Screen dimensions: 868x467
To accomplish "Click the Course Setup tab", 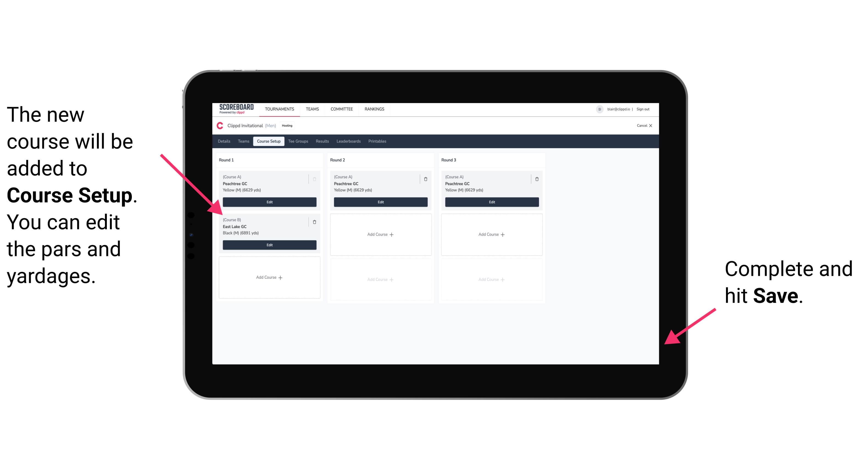I will 268,141.
